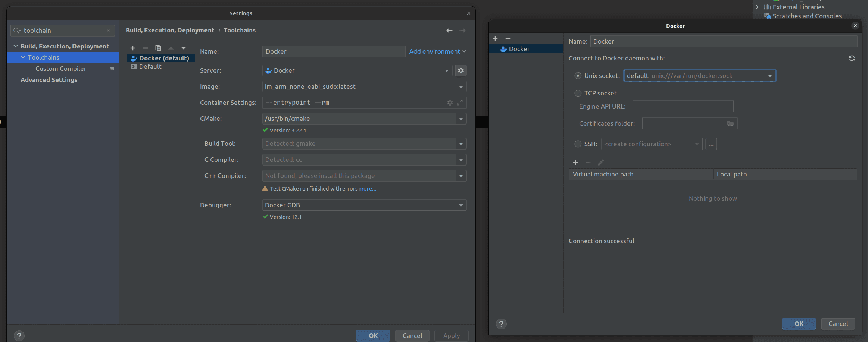The width and height of the screenshot is (868, 342).
Task: Expand External Libraries in project tree
Action: pyautogui.click(x=757, y=7)
